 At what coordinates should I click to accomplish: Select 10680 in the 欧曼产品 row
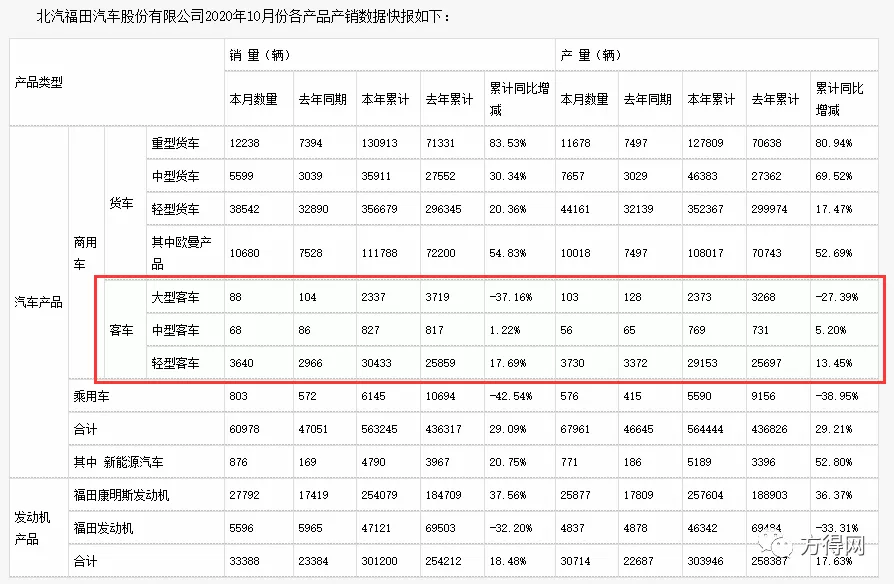[x=245, y=253]
